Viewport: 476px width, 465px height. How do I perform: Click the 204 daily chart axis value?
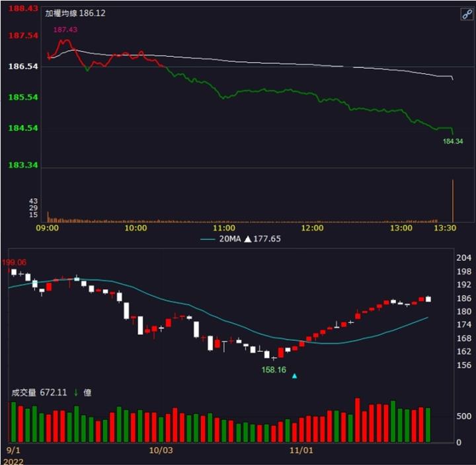click(x=464, y=258)
